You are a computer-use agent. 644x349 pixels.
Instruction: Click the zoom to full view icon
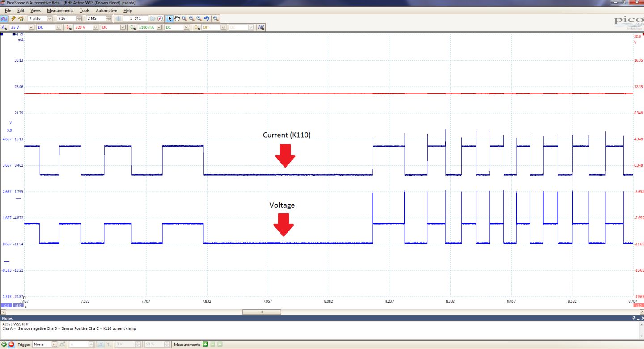(x=216, y=19)
